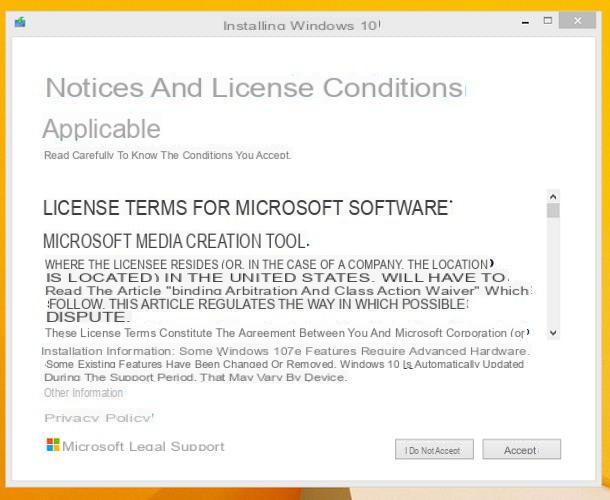610x500 pixels.
Task: Click the word DISPUTE in the license text
Action: 88,317
